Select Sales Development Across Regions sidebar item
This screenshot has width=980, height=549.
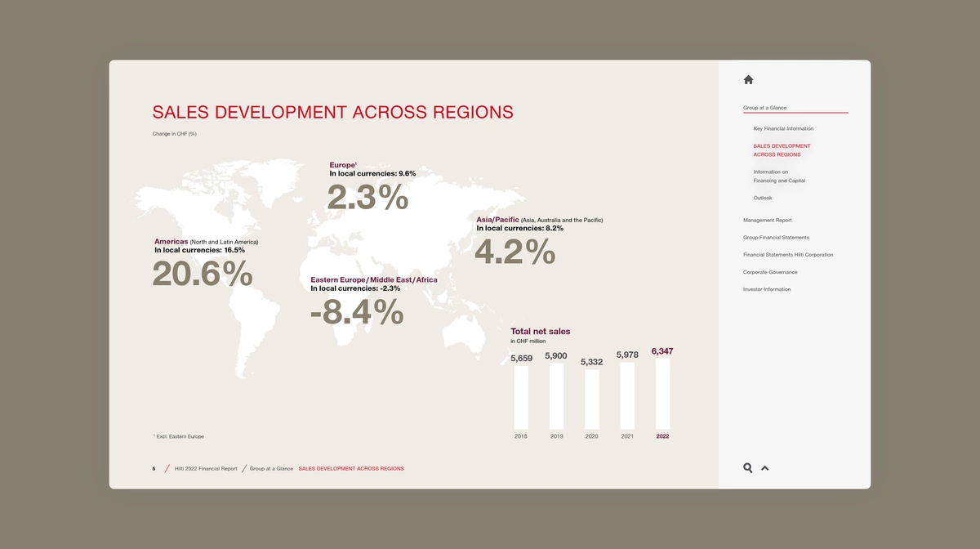coord(782,150)
